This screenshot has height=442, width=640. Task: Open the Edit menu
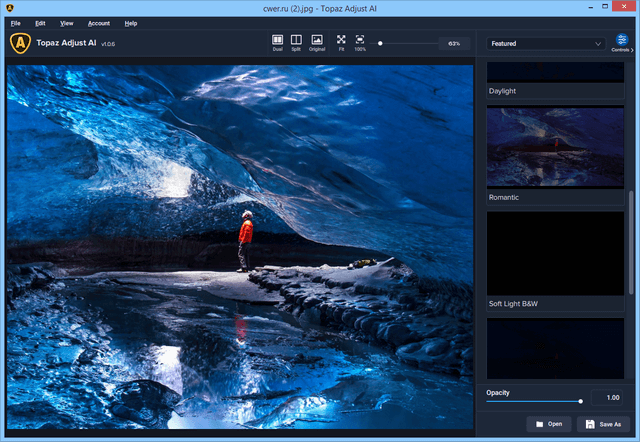pos(40,22)
